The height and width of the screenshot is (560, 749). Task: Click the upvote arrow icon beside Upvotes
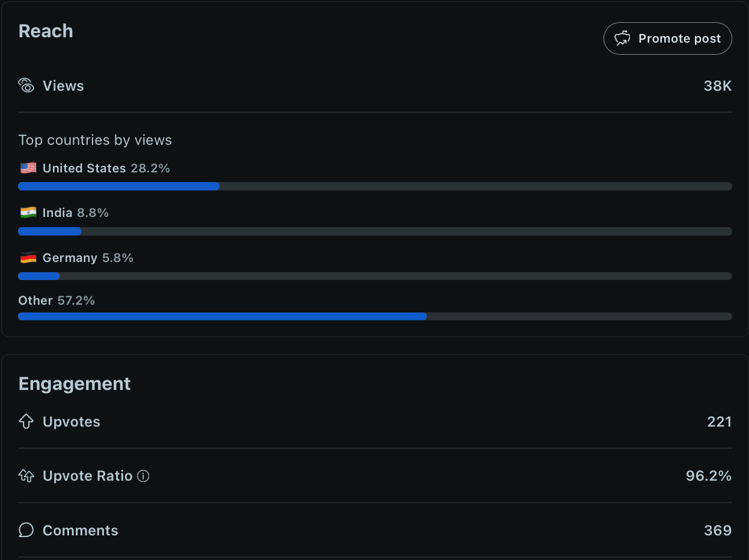(x=26, y=422)
